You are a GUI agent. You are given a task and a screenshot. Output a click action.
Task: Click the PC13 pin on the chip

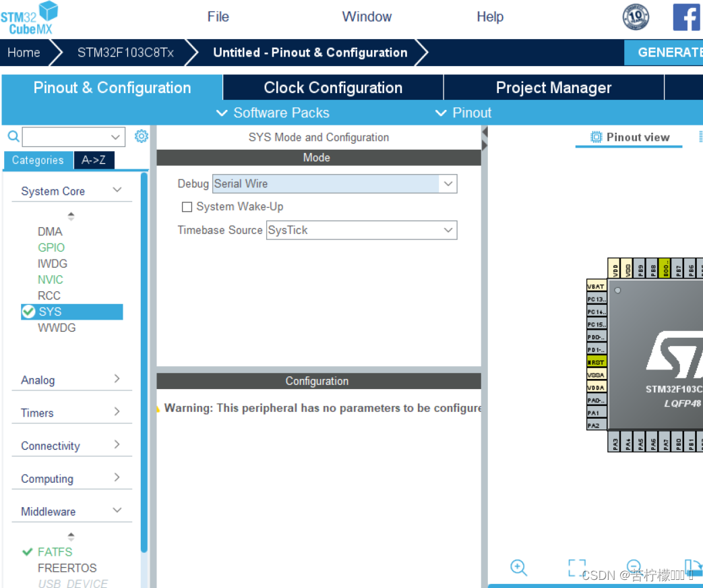pos(597,299)
